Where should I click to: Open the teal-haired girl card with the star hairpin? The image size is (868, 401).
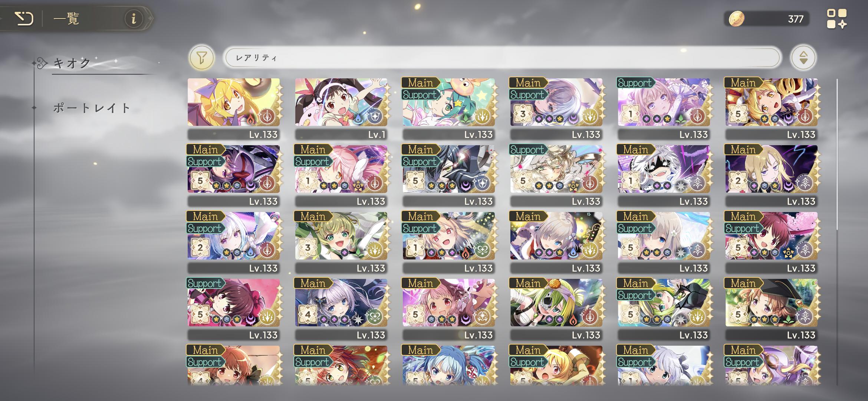[x=449, y=108]
